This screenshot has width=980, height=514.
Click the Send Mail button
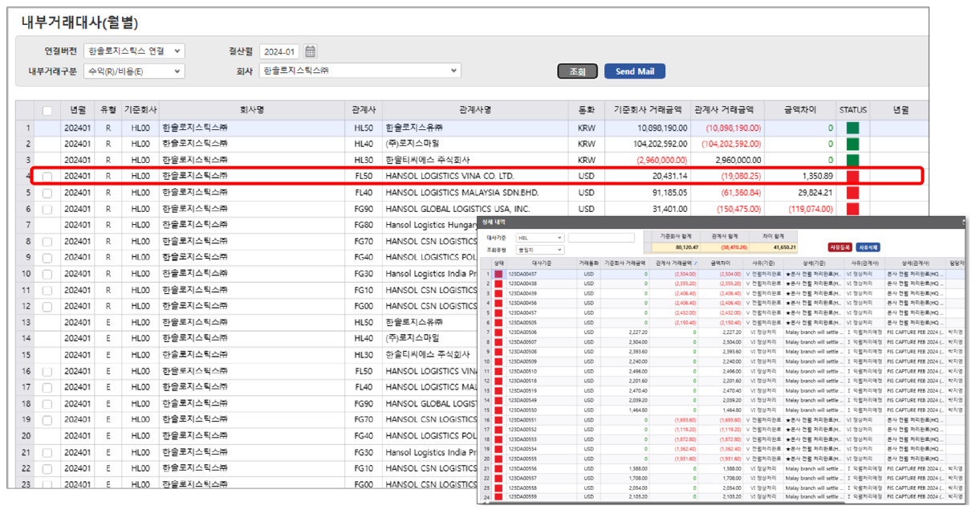click(x=633, y=71)
